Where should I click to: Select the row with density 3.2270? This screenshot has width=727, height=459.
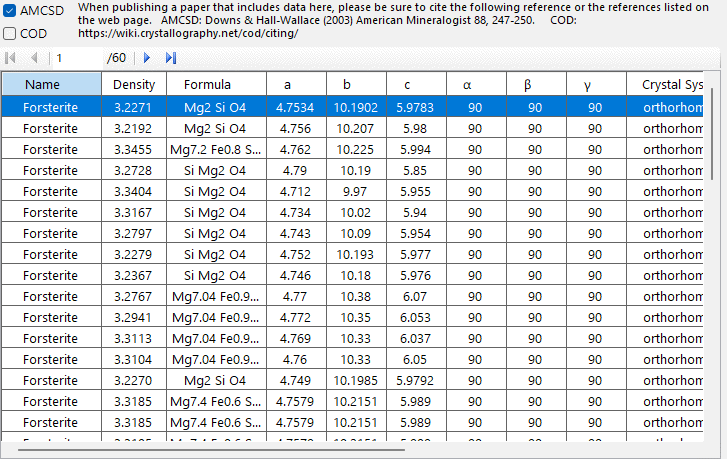tap(352, 381)
